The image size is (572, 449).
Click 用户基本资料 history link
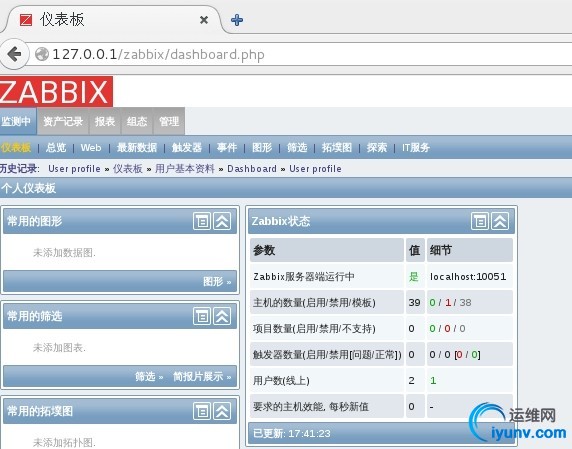coord(185,169)
